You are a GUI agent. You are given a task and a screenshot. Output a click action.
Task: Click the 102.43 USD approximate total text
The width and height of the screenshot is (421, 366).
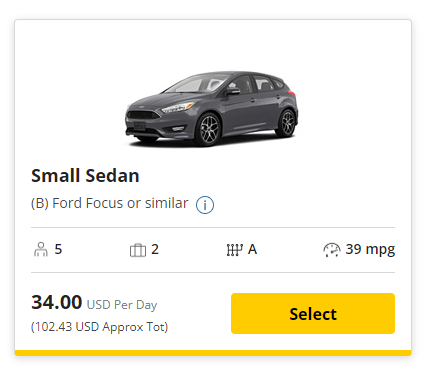[x=99, y=327]
